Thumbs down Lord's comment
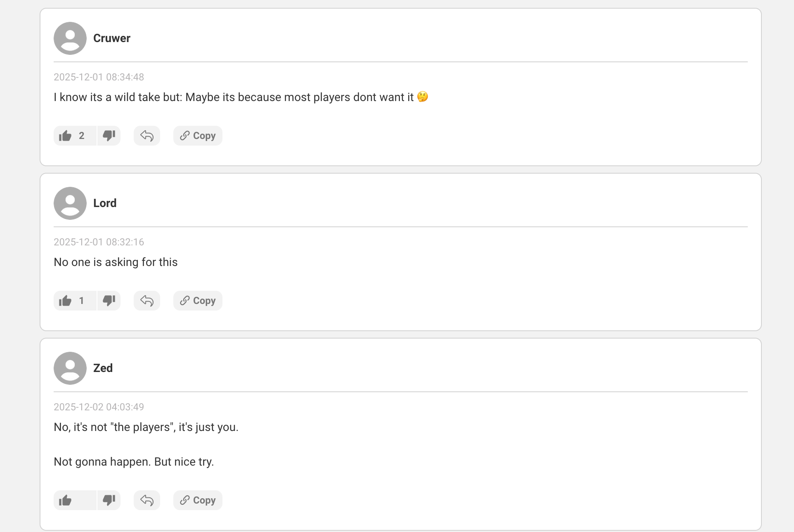Screen dimensions: 794x532 pos(109,301)
